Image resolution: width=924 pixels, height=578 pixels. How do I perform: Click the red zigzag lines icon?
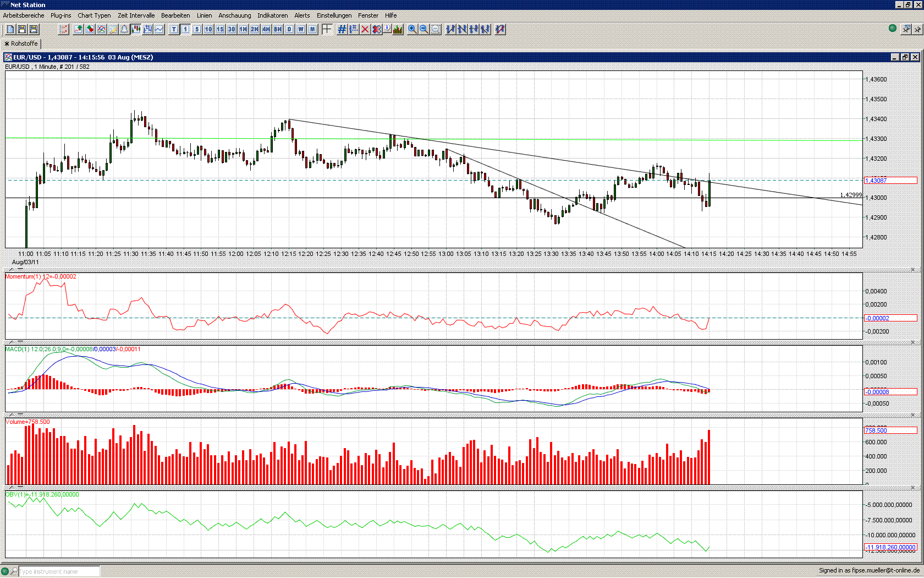pos(64,29)
